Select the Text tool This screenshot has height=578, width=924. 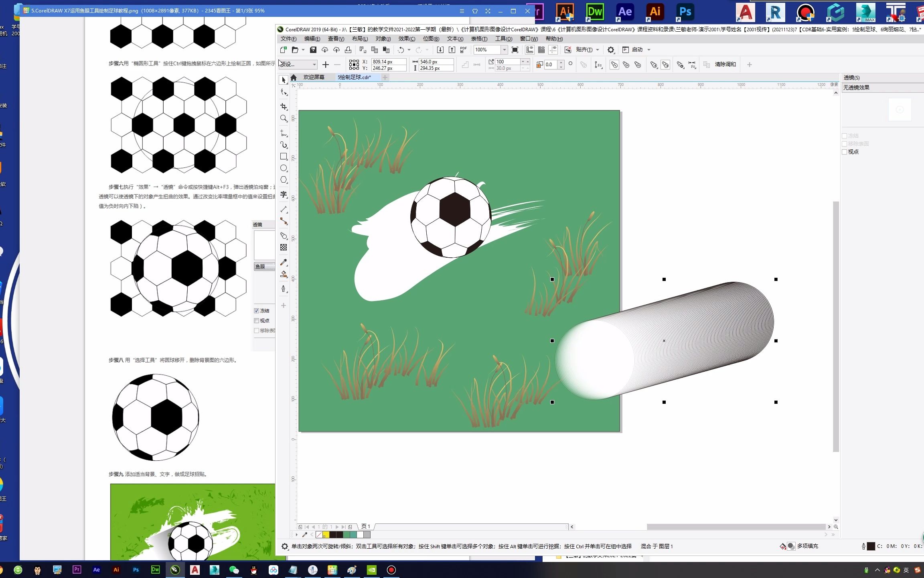[284, 194]
